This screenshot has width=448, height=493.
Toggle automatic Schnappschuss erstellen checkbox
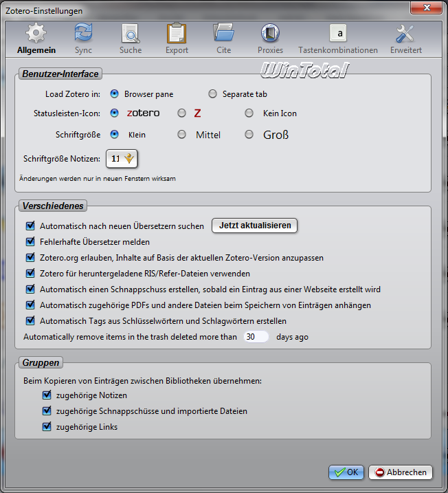(30, 289)
